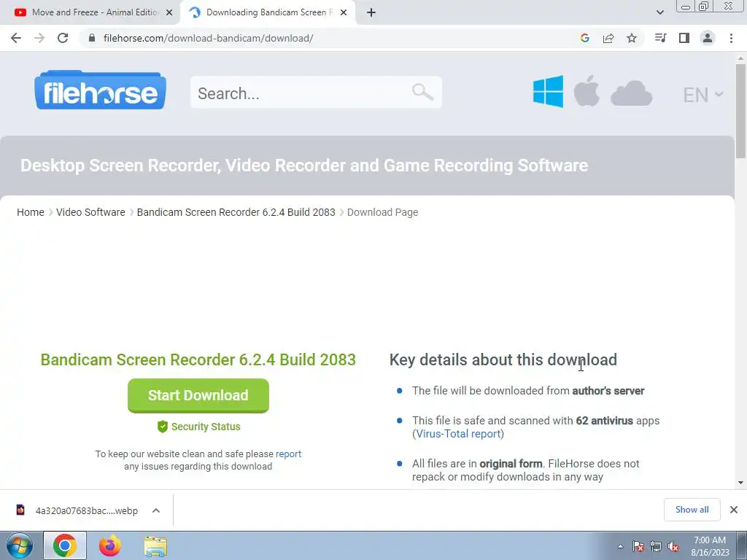Viewport: 747px width, 560px height.
Task: Bookmark this page with the star icon
Action: point(632,38)
